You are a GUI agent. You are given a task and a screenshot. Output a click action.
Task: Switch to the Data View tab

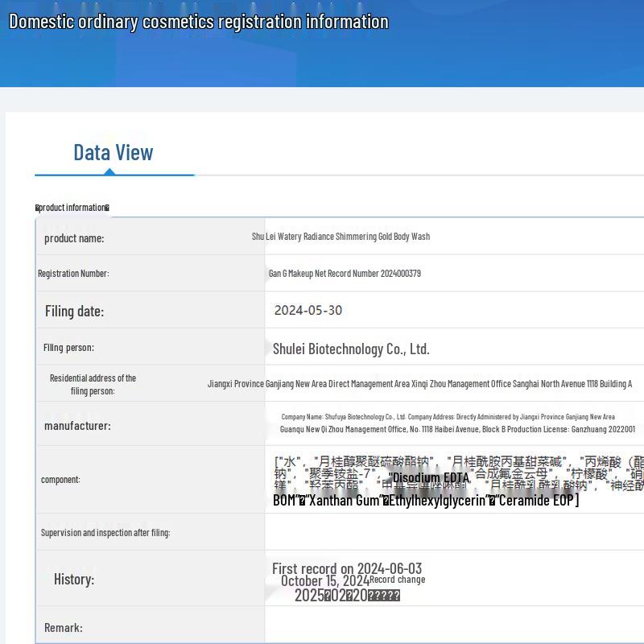pos(113,152)
